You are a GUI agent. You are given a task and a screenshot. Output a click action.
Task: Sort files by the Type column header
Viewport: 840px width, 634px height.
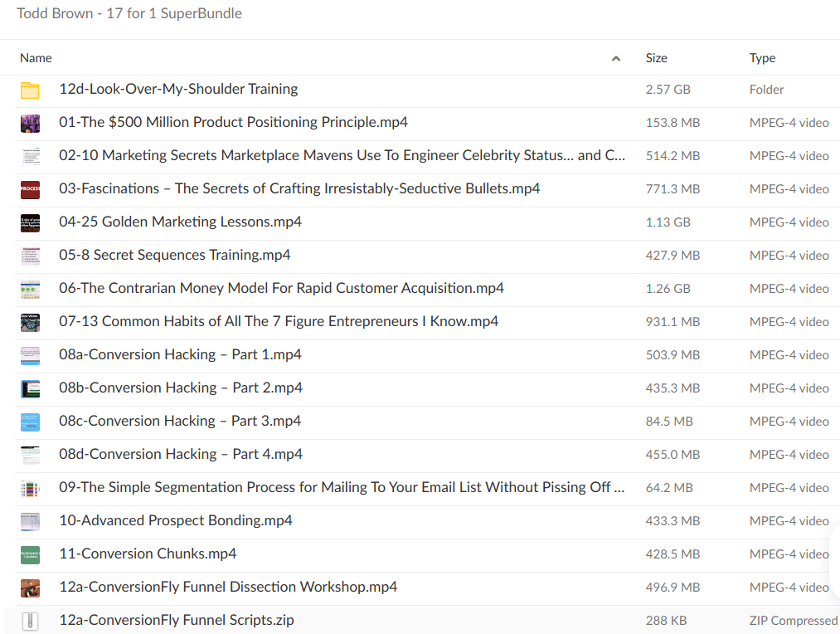[762, 58]
